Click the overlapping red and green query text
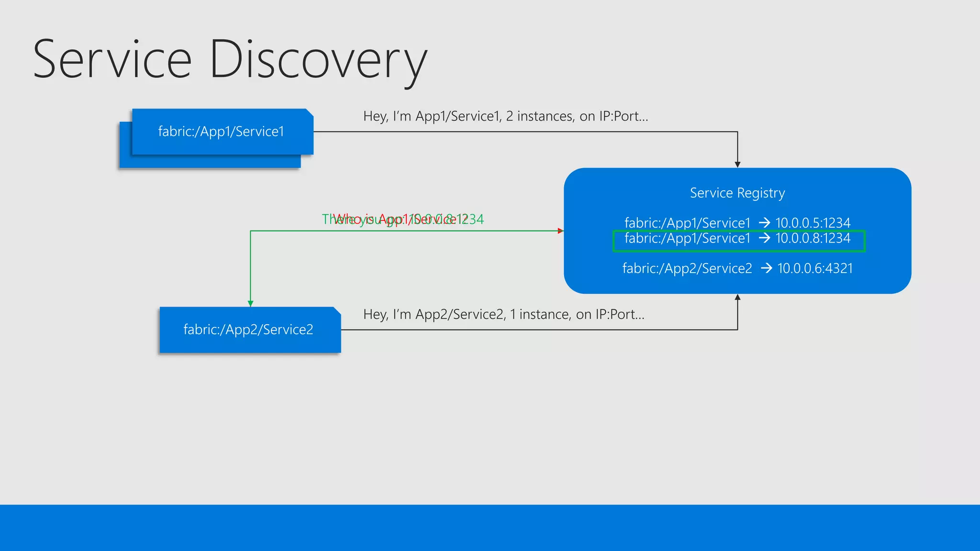Image resolution: width=980 pixels, height=551 pixels. [x=403, y=219]
